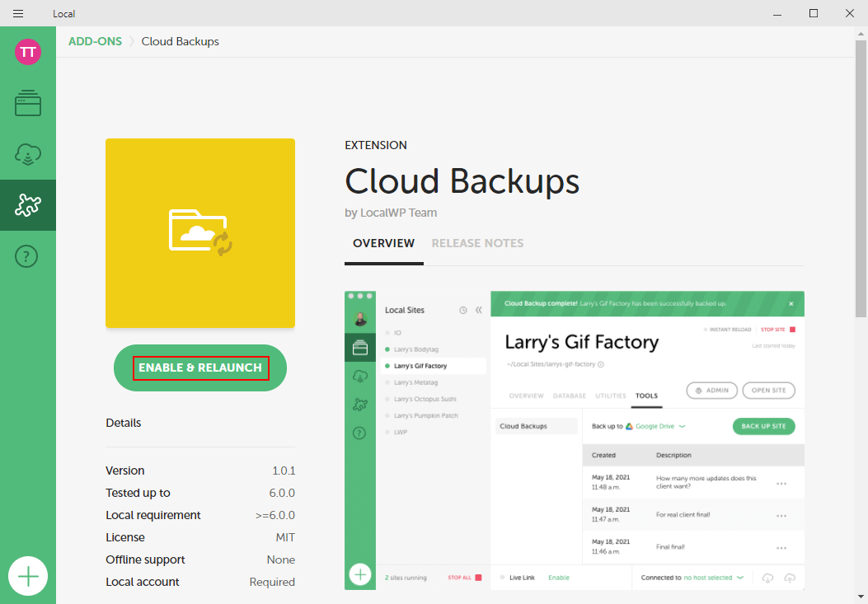
Task: Open Connect cloud sidebar icon
Action: click(28, 154)
